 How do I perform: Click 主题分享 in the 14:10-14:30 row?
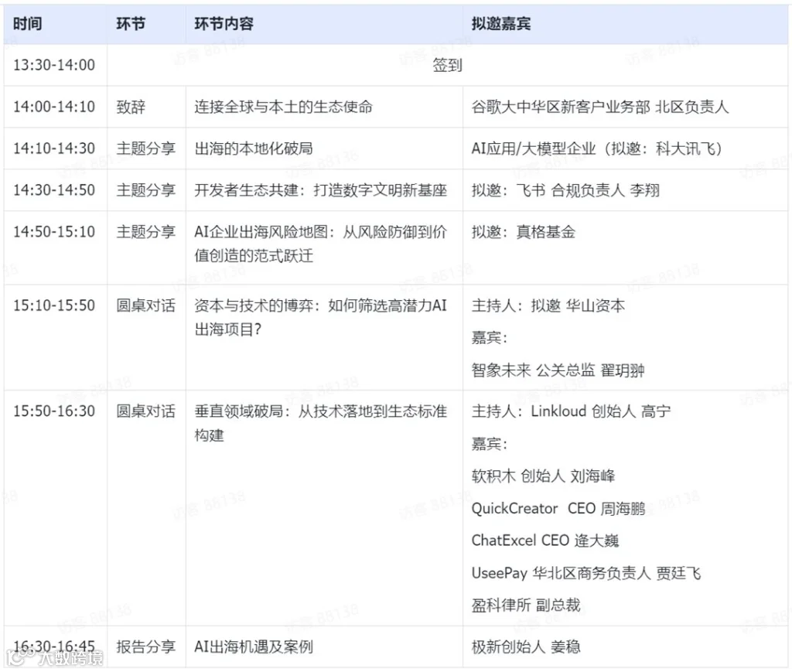coord(146,148)
